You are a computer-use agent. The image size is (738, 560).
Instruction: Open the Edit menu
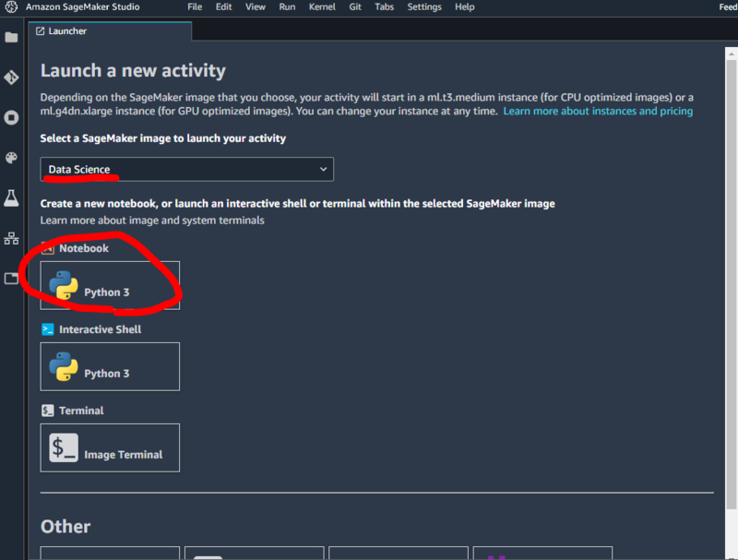(223, 7)
